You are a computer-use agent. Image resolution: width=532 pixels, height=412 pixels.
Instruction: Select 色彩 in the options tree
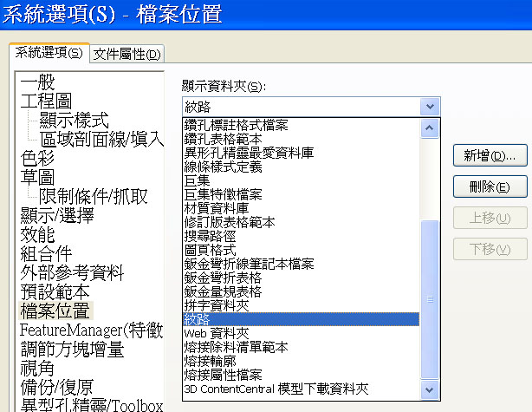click(37, 158)
